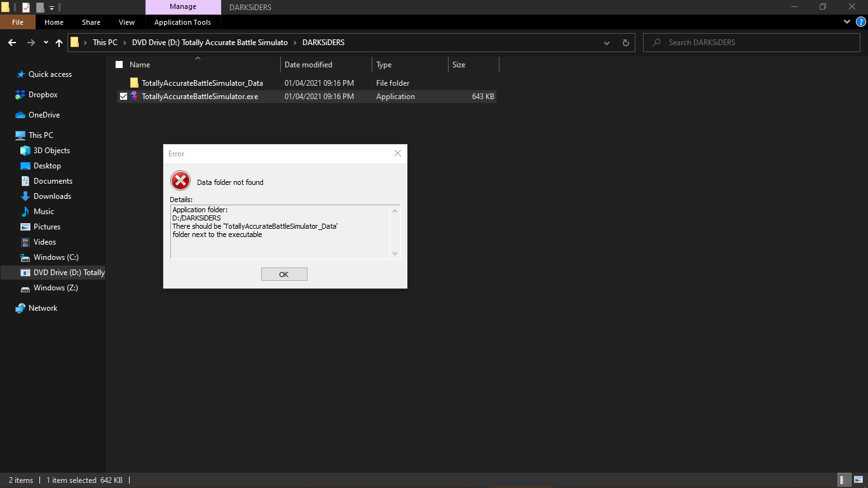868x488 pixels.
Task: Click This PC in the address breadcrumb
Action: (x=105, y=43)
